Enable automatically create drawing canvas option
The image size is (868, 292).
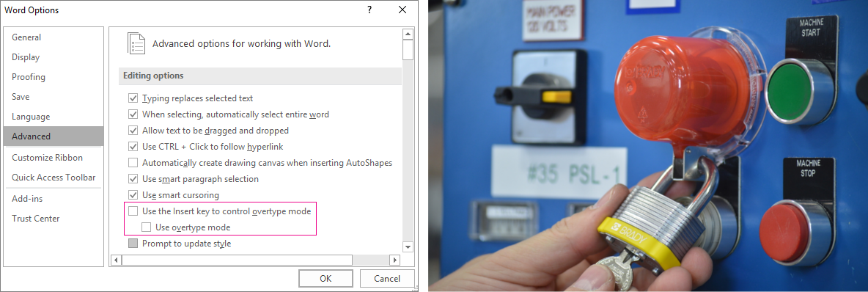133,163
